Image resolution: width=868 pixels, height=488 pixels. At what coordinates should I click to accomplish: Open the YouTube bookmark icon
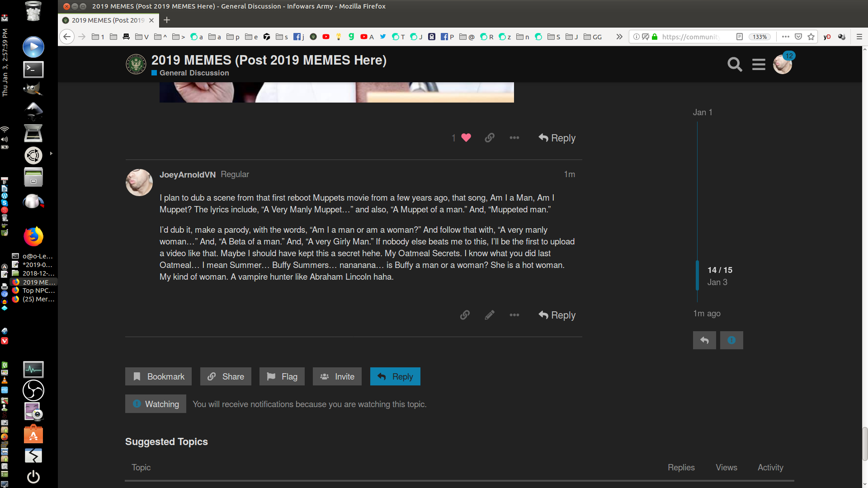point(326,37)
